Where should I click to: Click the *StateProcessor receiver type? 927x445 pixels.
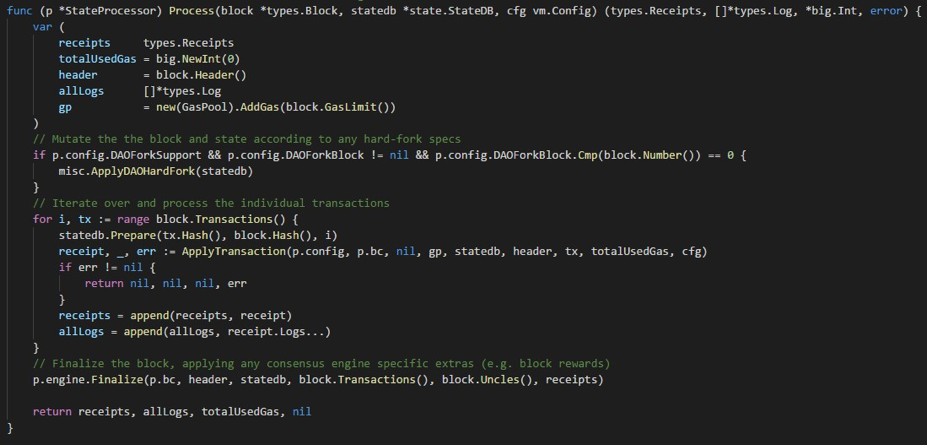click(109, 11)
